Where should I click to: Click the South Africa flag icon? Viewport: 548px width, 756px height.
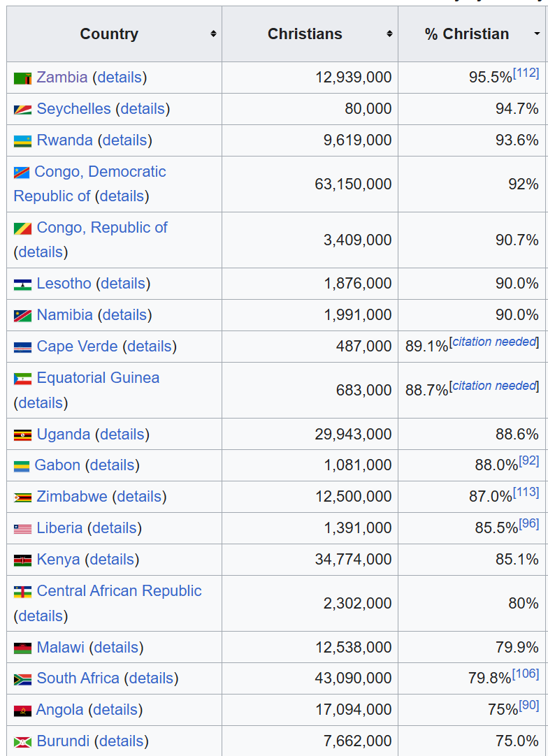click(22, 679)
